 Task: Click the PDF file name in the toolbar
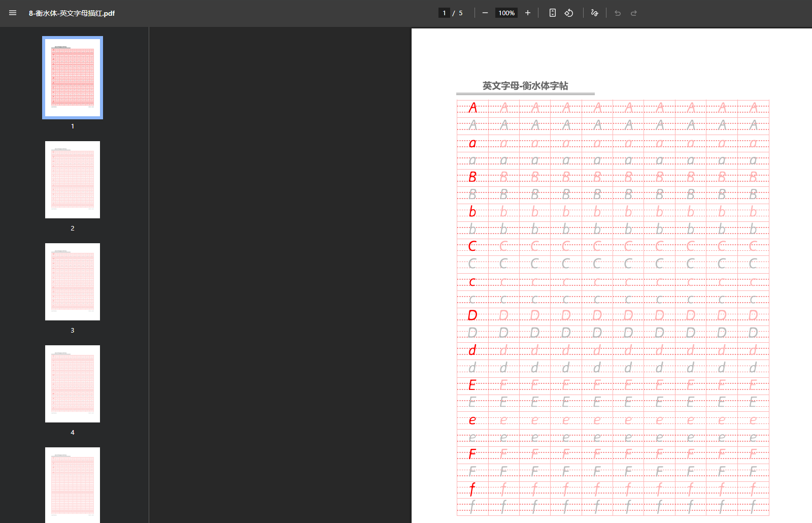pyautogui.click(x=72, y=13)
